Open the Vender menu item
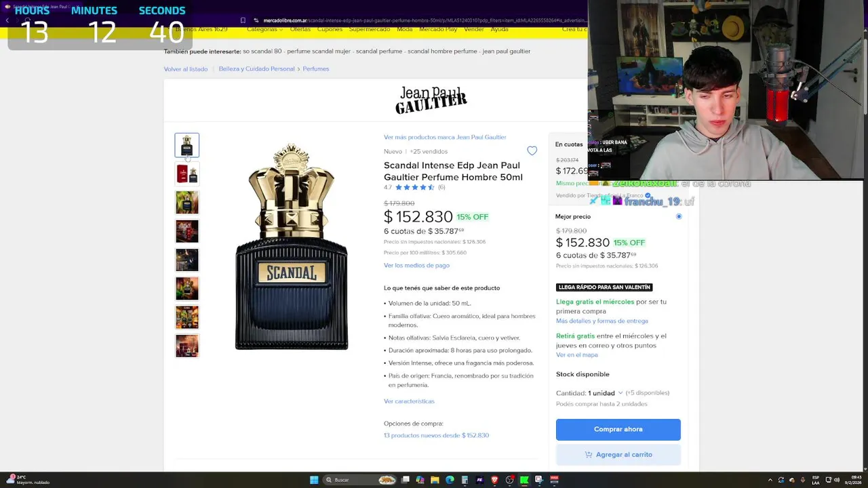 click(474, 30)
